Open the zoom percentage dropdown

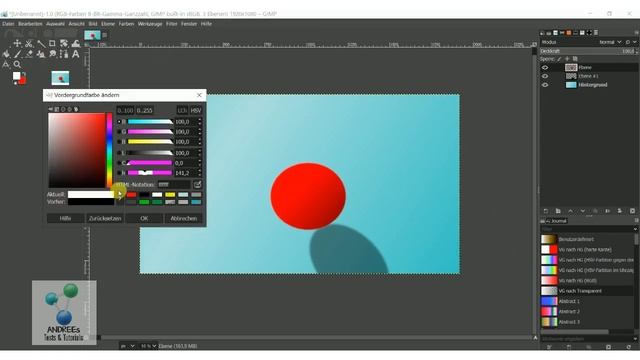tap(148, 346)
